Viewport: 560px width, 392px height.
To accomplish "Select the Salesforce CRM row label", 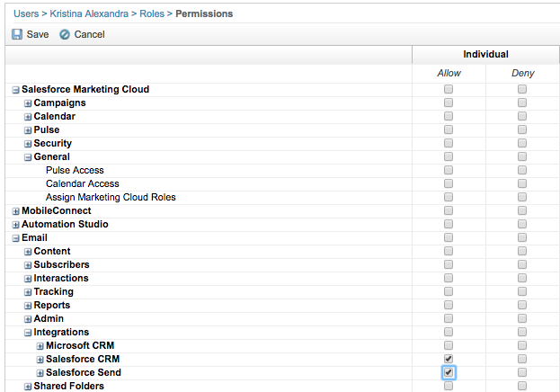I will pyautogui.click(x=83, y=359).
